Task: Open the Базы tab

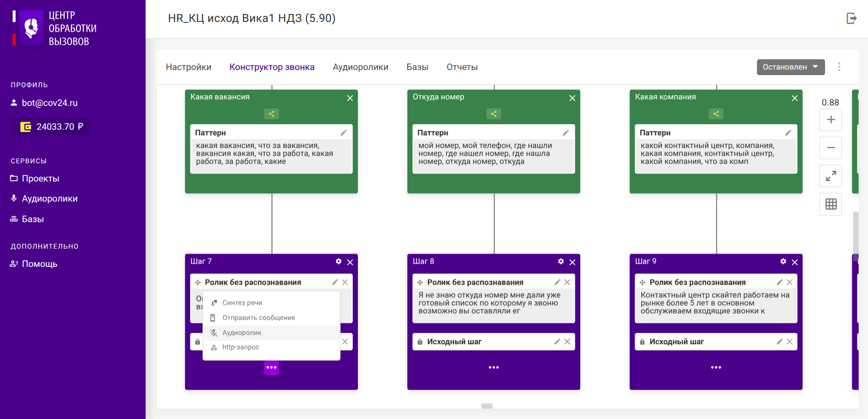Action: point(417,67)
